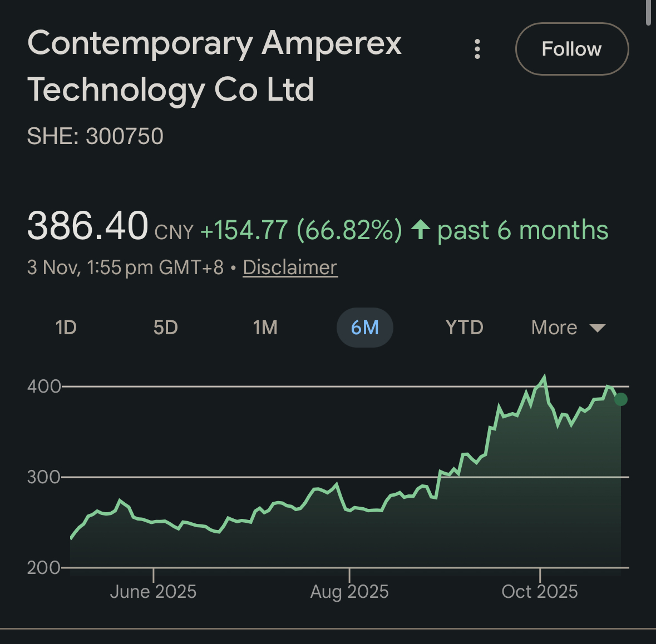
Task: Click the green dot at chart's end
Action: point(621,399)
